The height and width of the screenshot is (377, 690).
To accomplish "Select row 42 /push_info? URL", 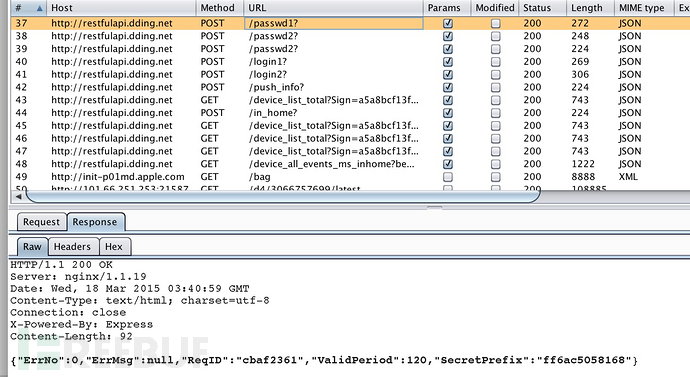I will click(x=276, y=87).
